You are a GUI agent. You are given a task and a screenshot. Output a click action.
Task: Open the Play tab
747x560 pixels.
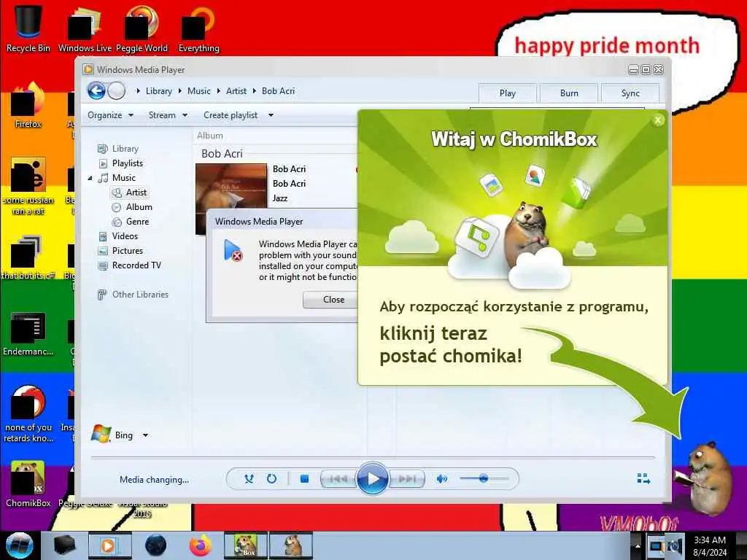[508, 93]
